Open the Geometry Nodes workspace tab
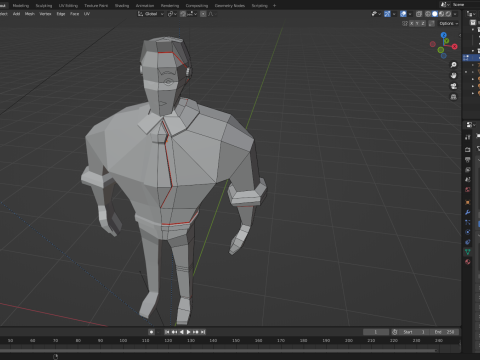 230,5
